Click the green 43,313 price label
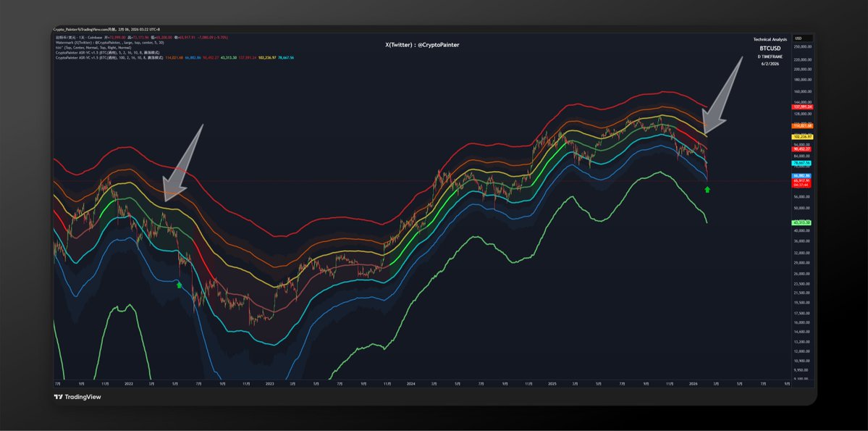Image resolution: width=868 pixels, height=431 pixels. pos(803,222)
